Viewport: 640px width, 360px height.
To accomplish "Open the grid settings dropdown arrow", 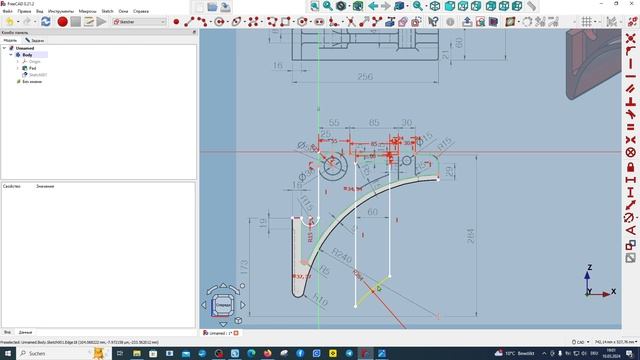I will [595, 22].
